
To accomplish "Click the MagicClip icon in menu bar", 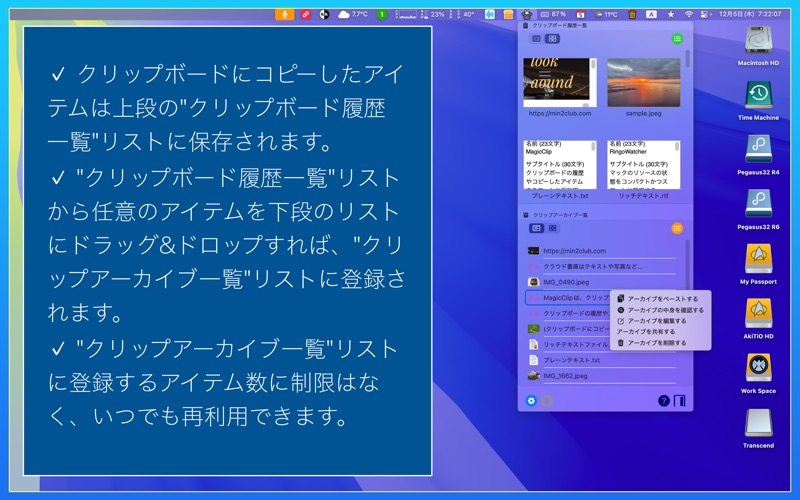I will coord(527,14).
